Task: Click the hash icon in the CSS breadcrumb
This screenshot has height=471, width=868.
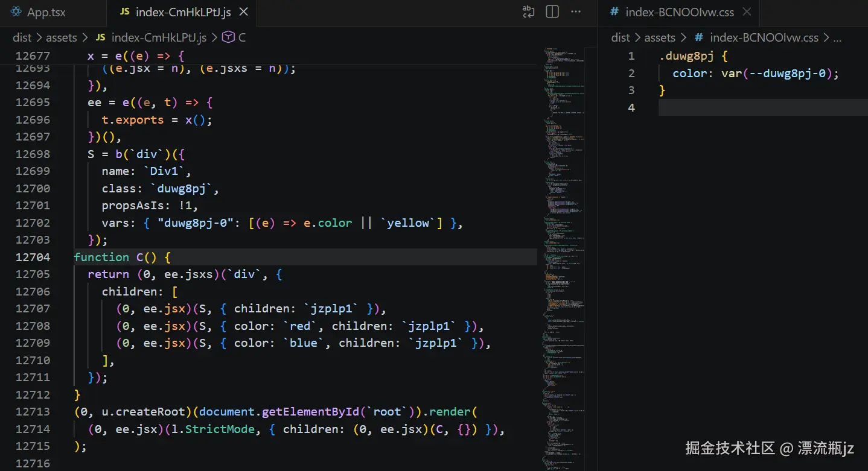Action: (x=698, y=37)
